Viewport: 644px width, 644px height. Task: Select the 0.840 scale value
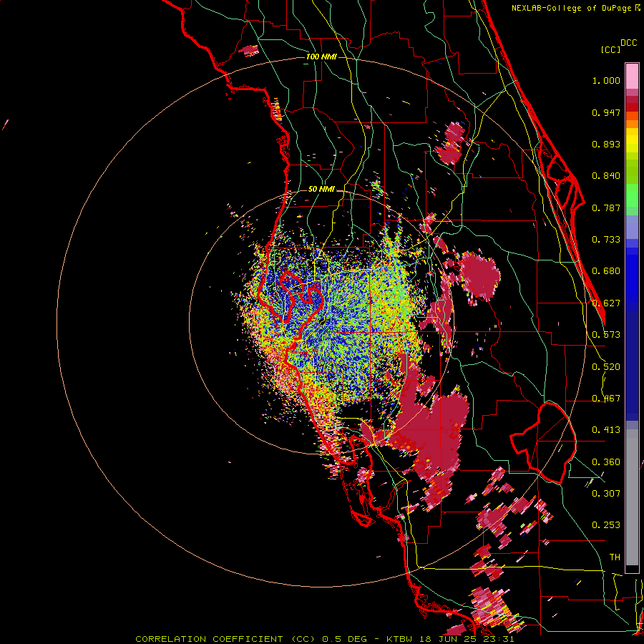pos(606,176)
